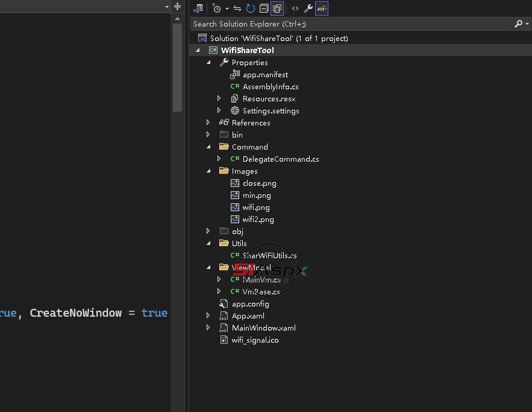Screen dimensions: 532x412
Task: Click the bin hidden folder icon
Action: point(224,135)
